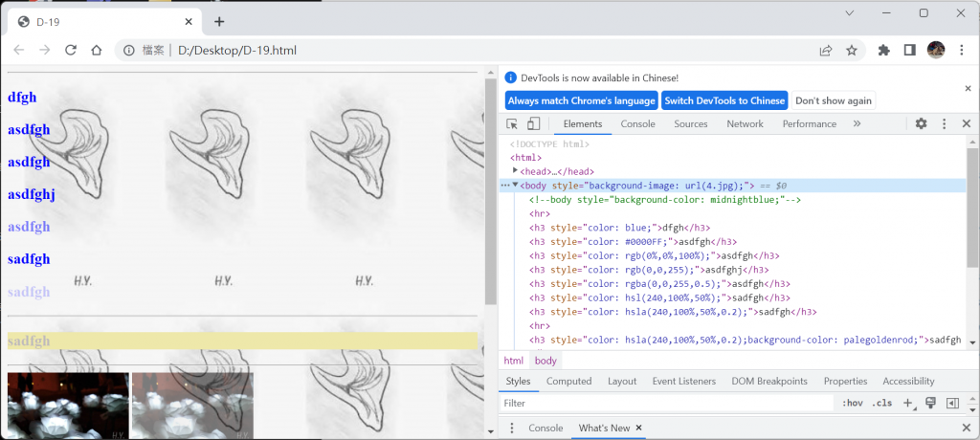Select the midnightblue comment node
Image resolution: width=980 pixels, height=440 pixels.
[665, 199]
